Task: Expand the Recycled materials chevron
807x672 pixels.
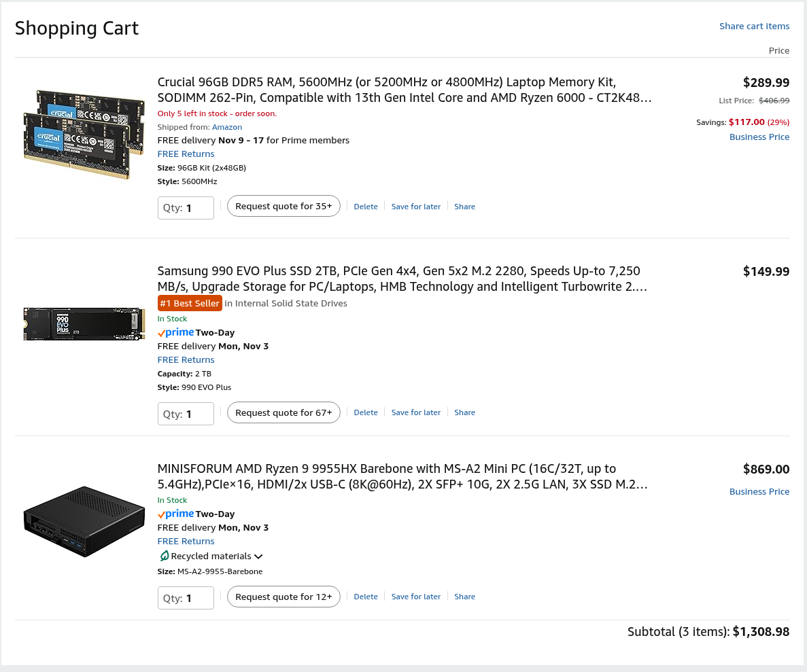Action: pyautogui.click(x=258, y=556)
